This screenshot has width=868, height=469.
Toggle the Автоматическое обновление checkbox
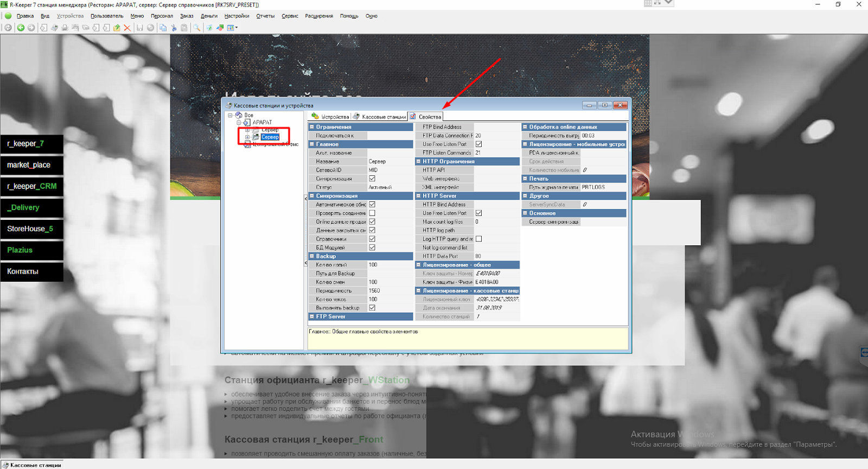[372, 205]
